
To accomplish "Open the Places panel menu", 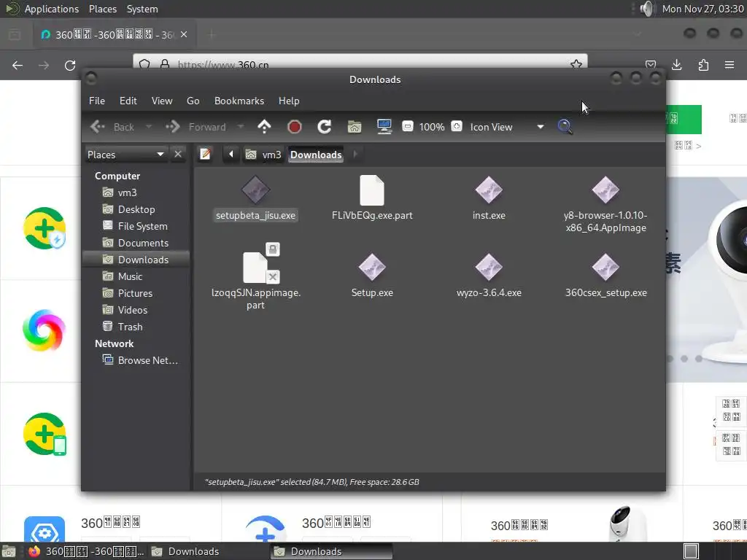I will pos(102,9).
